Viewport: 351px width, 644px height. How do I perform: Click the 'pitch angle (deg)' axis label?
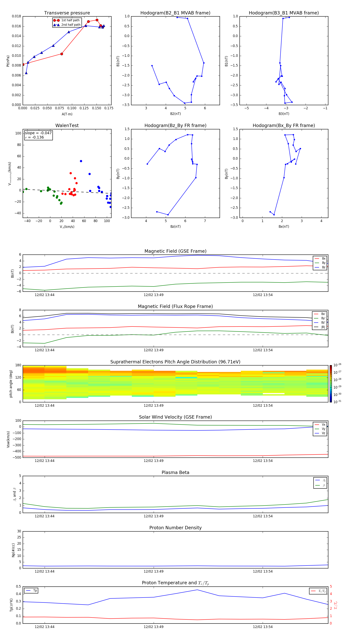(x=11, y=384)
